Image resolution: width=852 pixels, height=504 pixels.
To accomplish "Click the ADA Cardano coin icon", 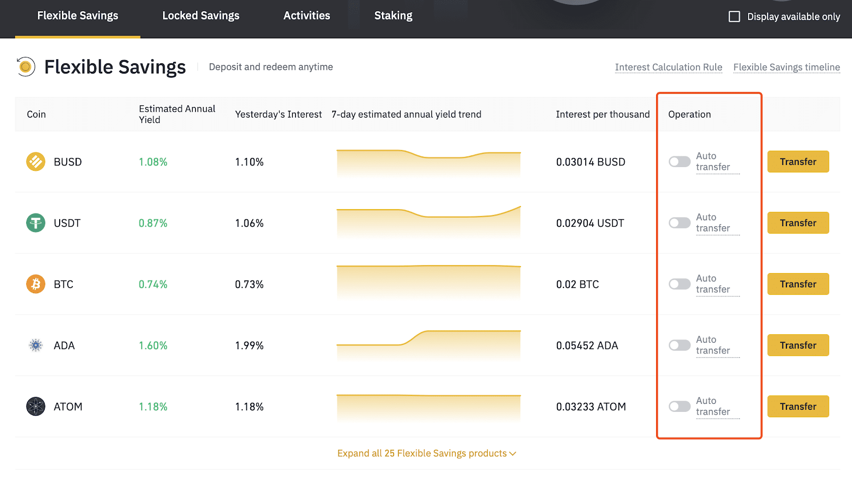I will coord(36,345).
